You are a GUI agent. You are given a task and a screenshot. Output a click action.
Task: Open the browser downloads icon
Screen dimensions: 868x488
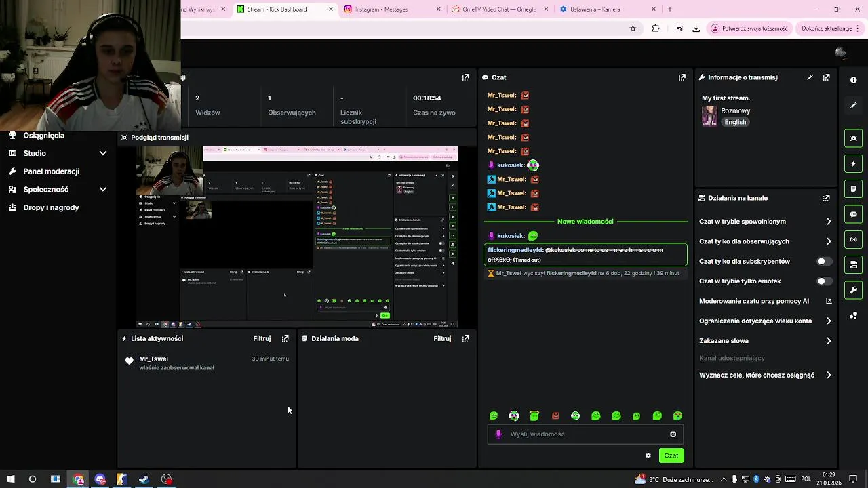696,28
